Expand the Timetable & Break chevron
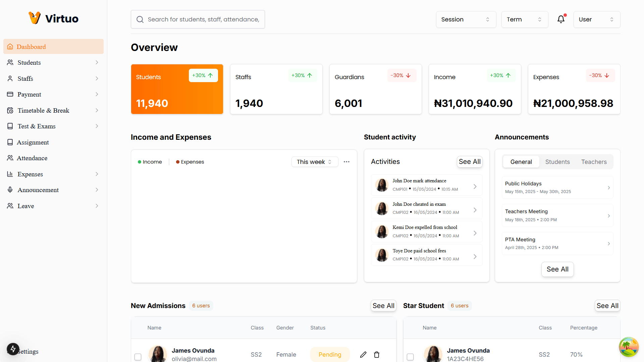The image size is (644, 362). [97, 110]
